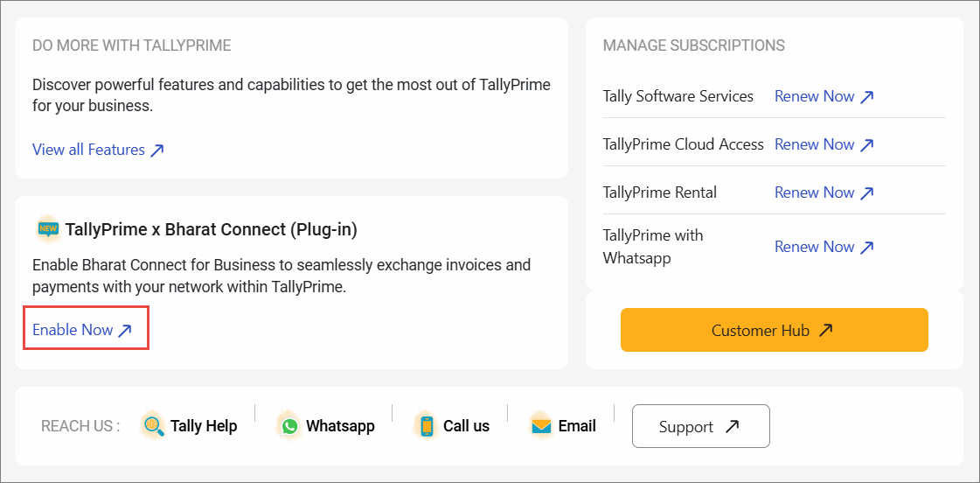Select the Enable Now link text
980x483 pixels.
point(73,330)
